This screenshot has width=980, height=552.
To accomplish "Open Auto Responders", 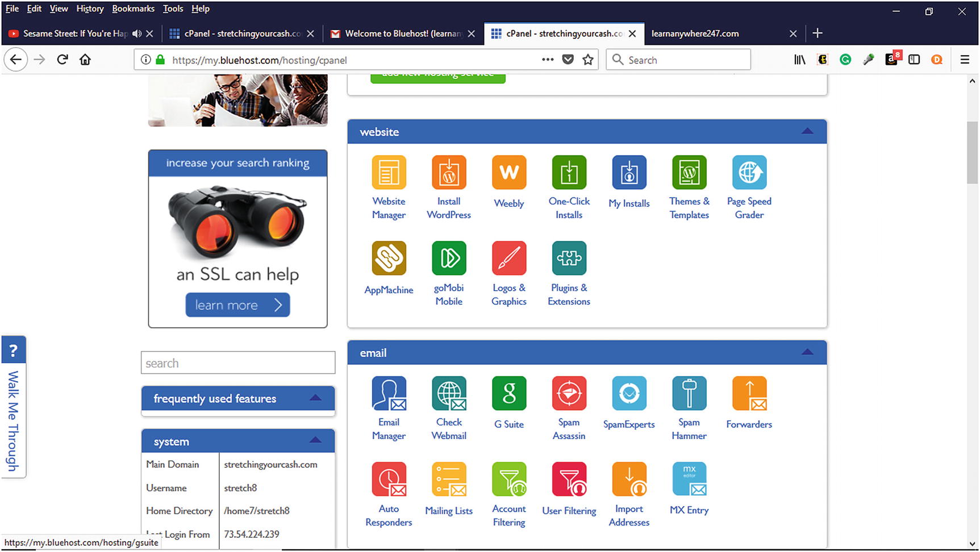I will point(389,480).
